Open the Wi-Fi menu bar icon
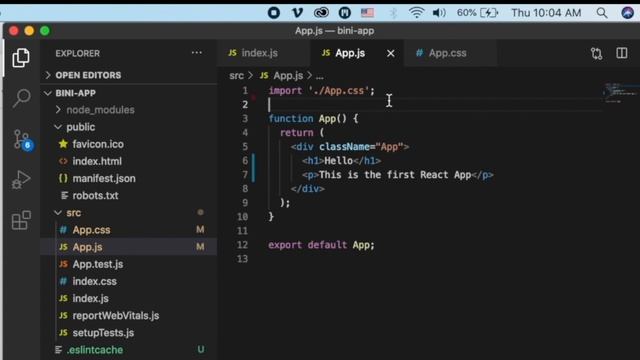 (416, 13)
